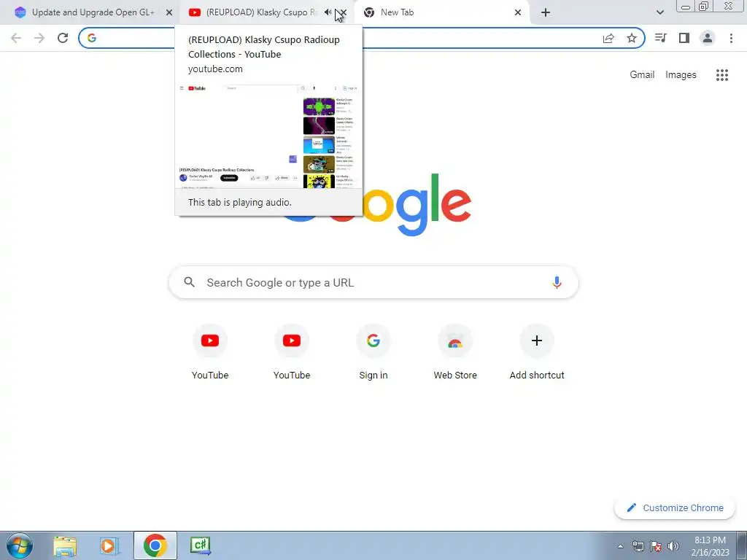This screenshot has width=747, height=560.
Task: Close the YouTube tab playing audio
Action: 344,12
